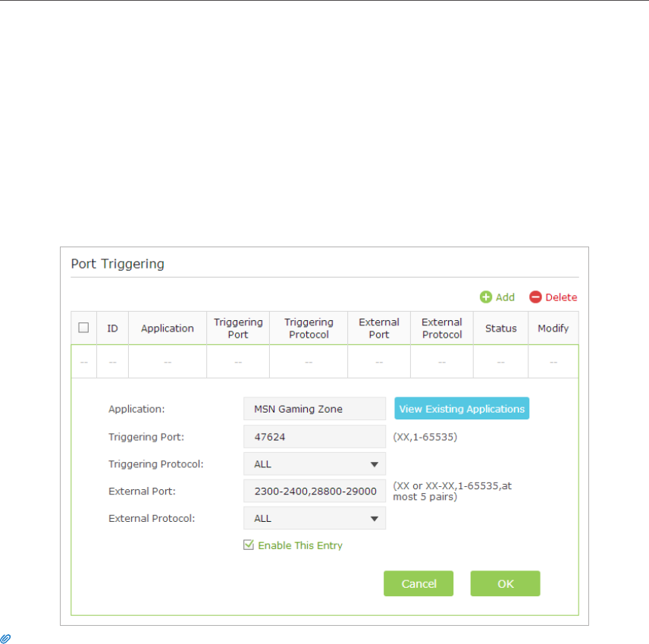Click the External Port: field label
This screenshot has height=644, width=649.
pyautogui.click(x=142, y=492)
